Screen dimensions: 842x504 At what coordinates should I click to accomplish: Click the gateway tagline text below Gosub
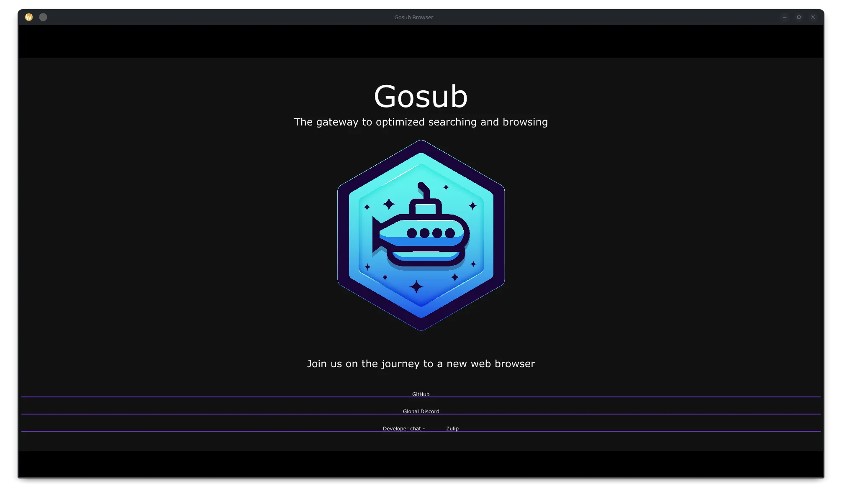pos(421,122)
